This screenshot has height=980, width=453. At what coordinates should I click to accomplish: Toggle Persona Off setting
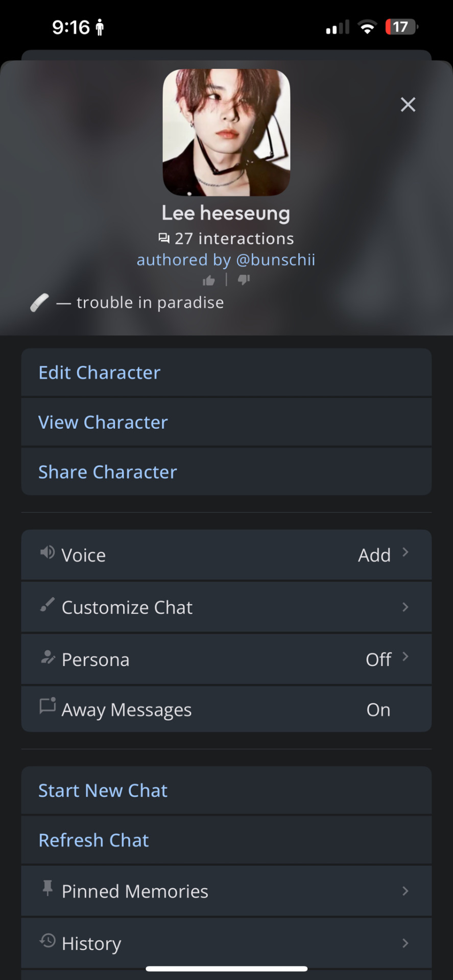point(378,659)
